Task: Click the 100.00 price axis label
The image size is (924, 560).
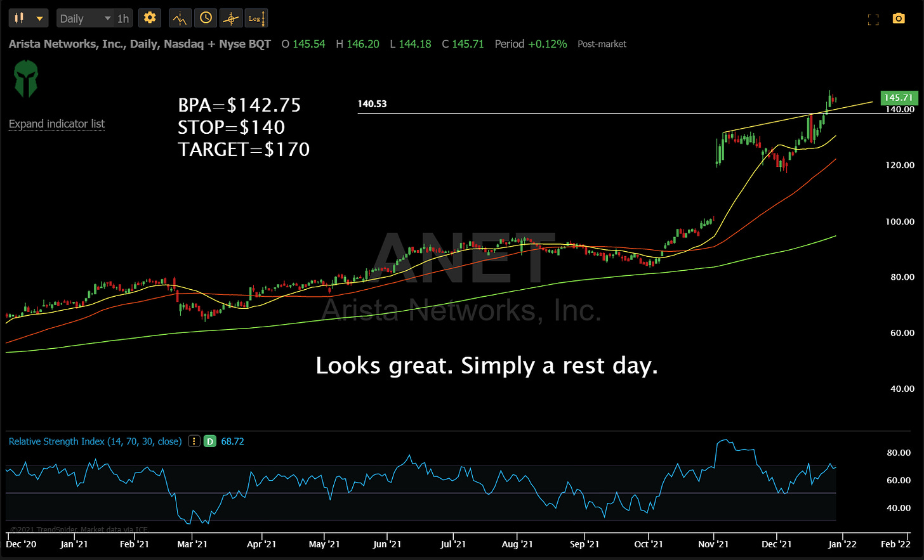Action: (900, 221)
